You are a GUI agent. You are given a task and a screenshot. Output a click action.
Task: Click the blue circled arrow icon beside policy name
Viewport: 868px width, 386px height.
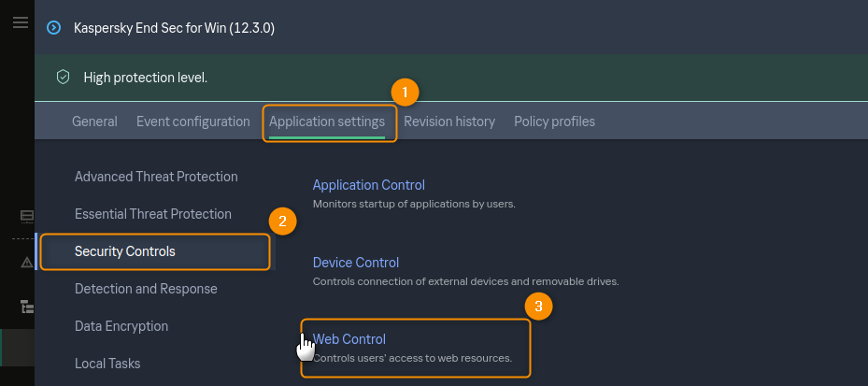pyautogui.click(x=53, y=27)
